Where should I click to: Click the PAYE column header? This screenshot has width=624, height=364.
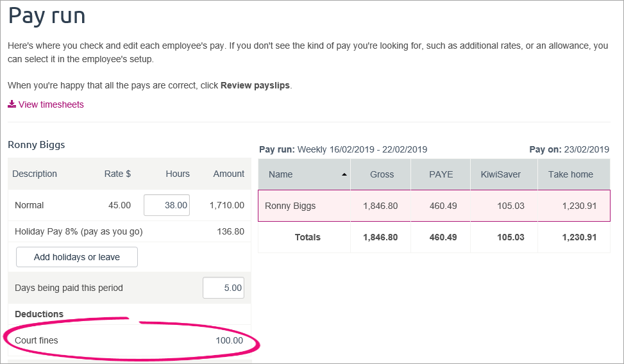441,174
